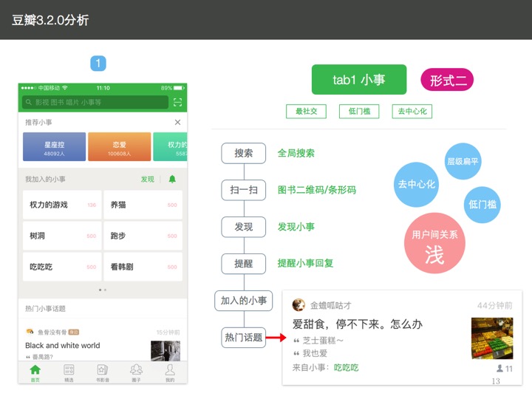
Task: Tap the page indicator dots below groups
Action: 103,290
